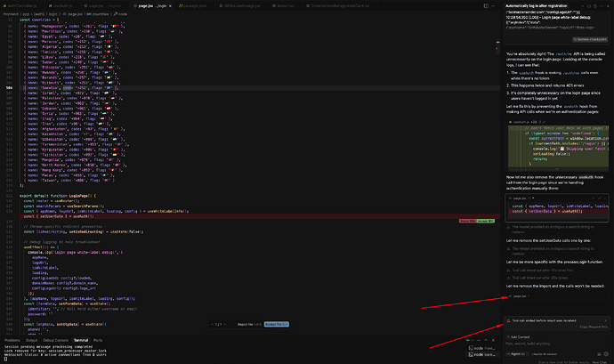The width and height of the screenshot is (614, 364).
Task: Open the Output panel tab
Action: [31, 340]
